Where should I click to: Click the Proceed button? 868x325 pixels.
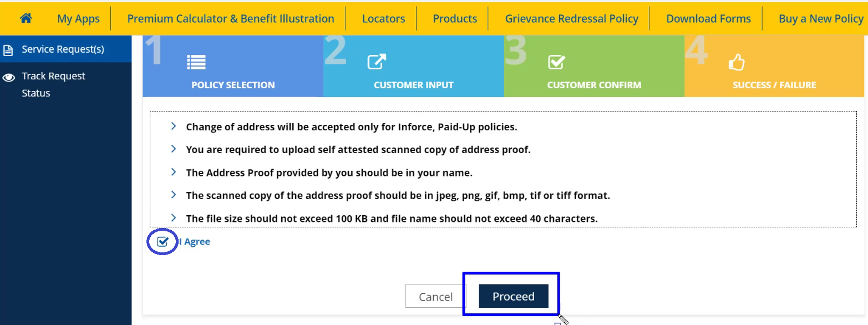[512, 296]
